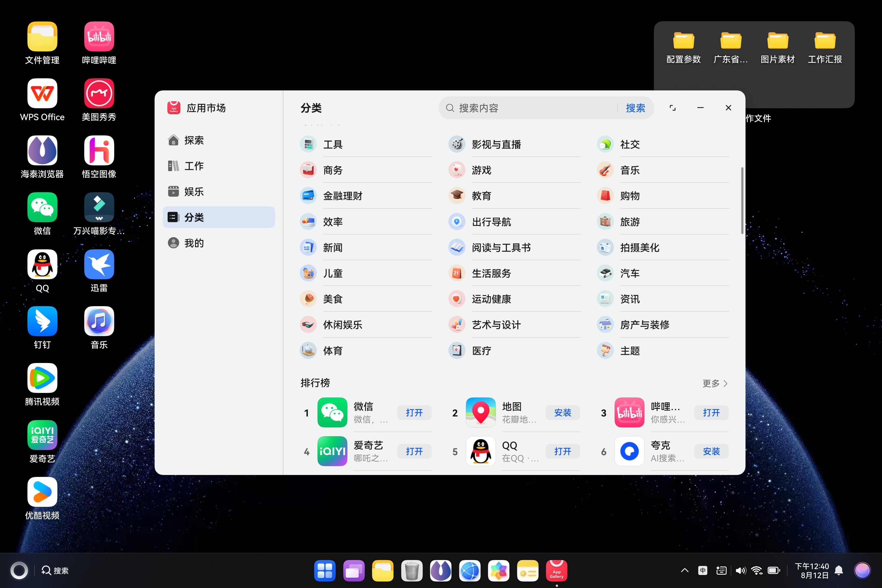Open the 我的 sidebar tab
This screenshot has width=882, height=588.
[219, 243]
